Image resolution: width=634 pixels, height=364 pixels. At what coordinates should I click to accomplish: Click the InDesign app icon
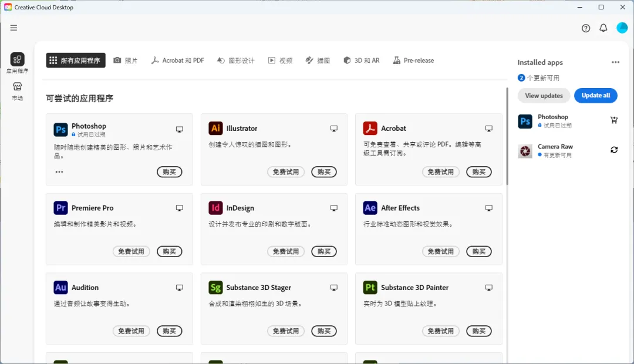pos(215,208)
